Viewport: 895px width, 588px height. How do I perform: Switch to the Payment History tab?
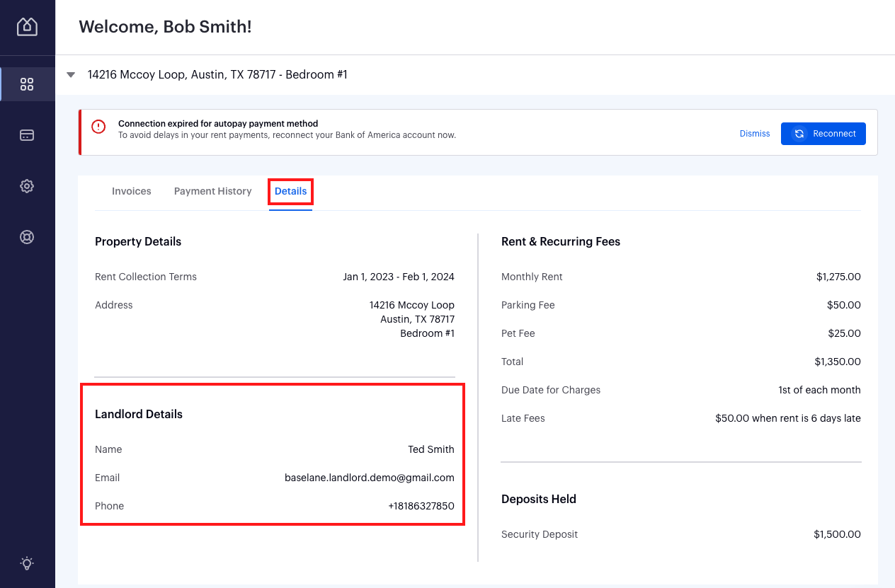(213, 191)
